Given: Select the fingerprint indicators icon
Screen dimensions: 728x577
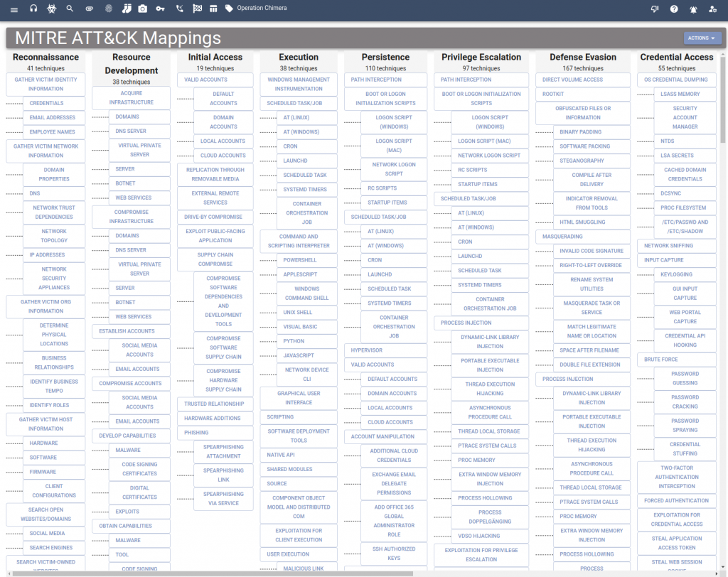Looking at the screenshot, I should tap(108, 10).
